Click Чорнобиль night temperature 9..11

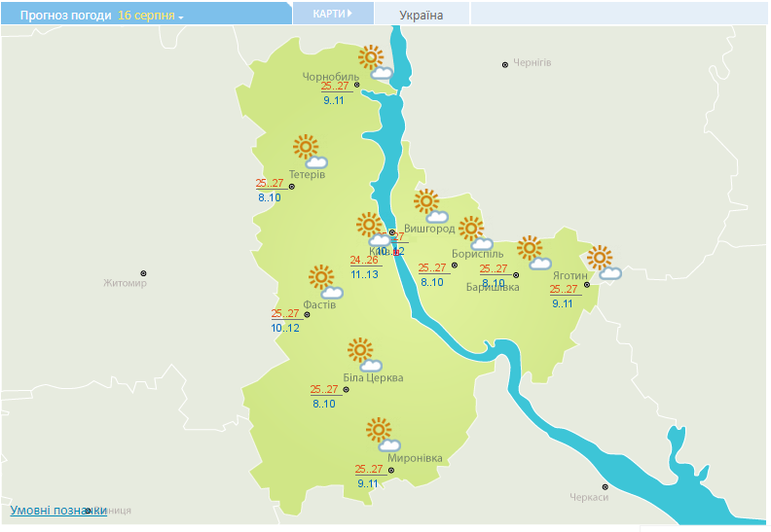333,101
